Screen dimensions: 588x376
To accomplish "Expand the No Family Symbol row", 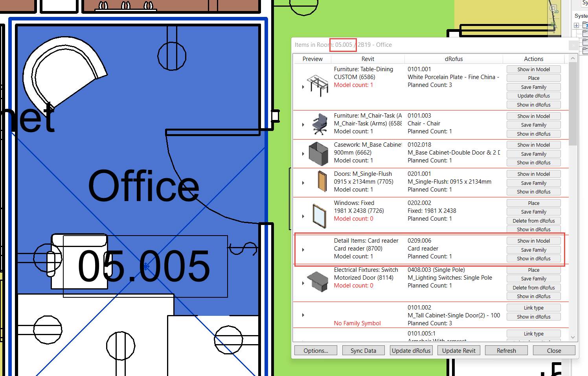I will click(303, 315).
